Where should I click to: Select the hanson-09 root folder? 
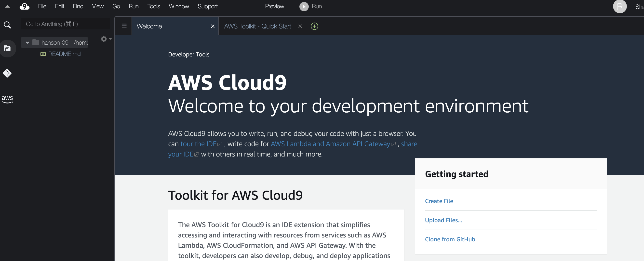54,43
